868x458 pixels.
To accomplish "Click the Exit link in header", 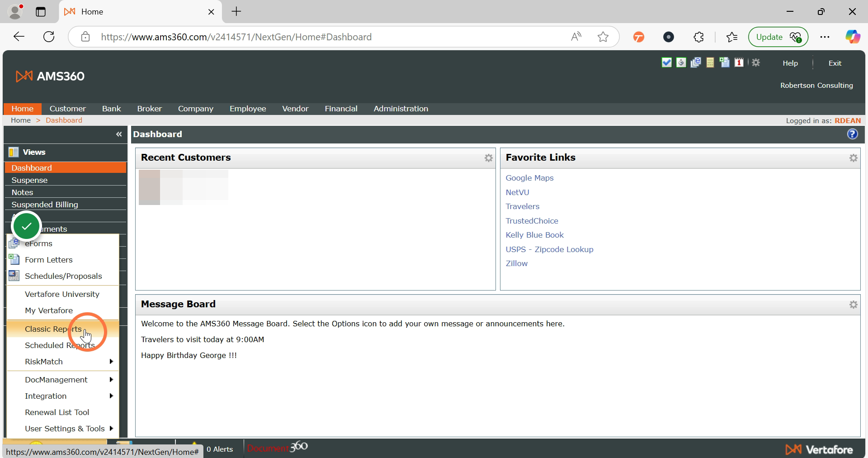I will coord(835,63).
